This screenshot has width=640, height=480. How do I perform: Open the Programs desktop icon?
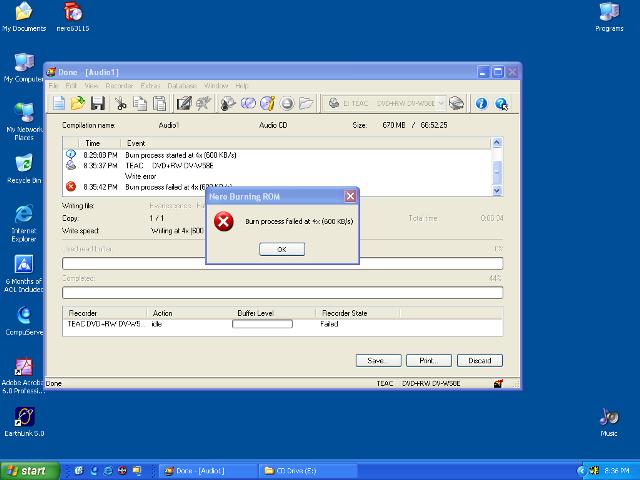click(x=609, y=17)
